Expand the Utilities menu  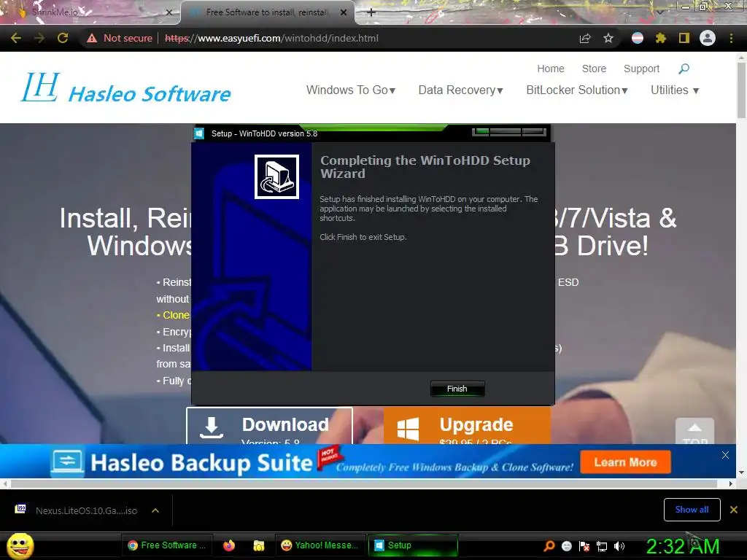tap(675, 90)
